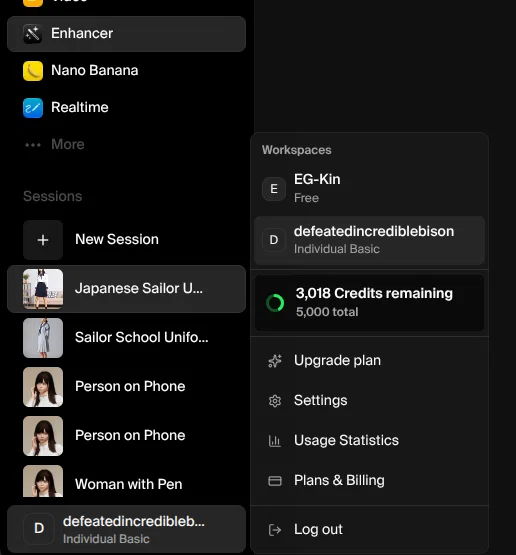Viewport: 516px width, 555px height.
Task: Click the Sessions section heading
Action: click(x=53, y=196)
